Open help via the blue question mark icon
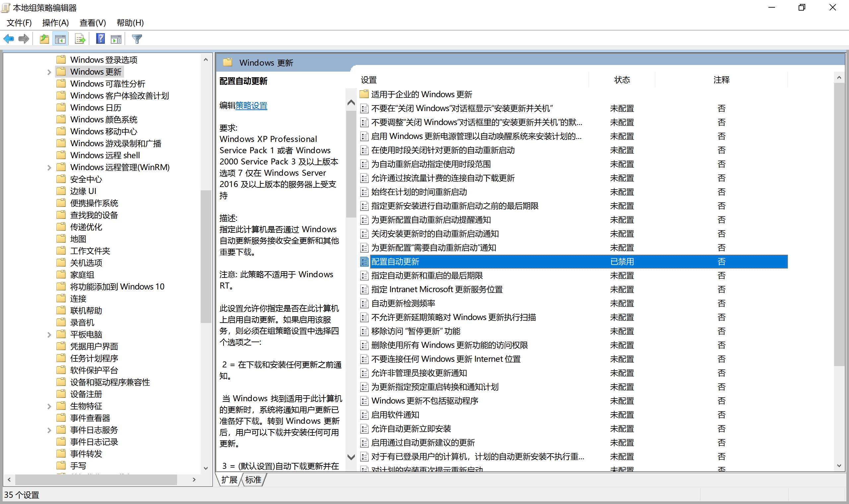Image resolution: width=849 pixels, height=504 pixels. [100, 38]
